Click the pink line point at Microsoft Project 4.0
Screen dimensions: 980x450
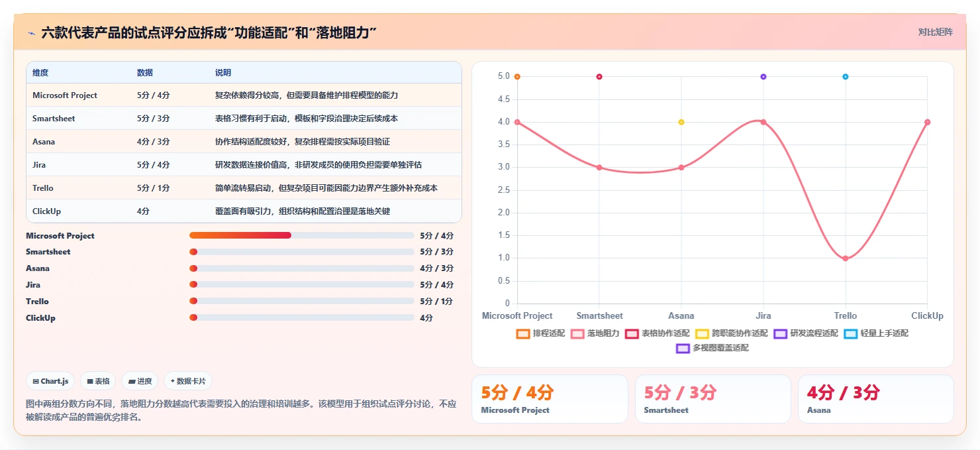pos(517,122)
